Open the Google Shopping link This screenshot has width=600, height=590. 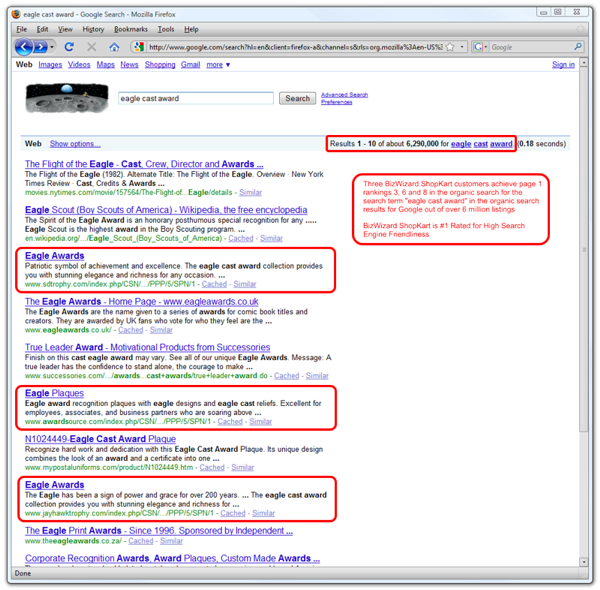pyautogui.click(x=160, y=65)
